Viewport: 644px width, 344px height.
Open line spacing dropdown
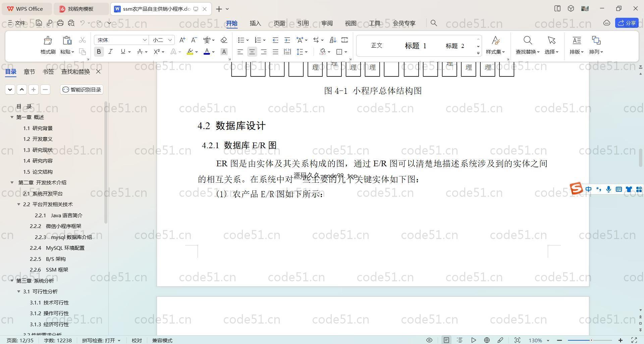(x=306, y=52)
